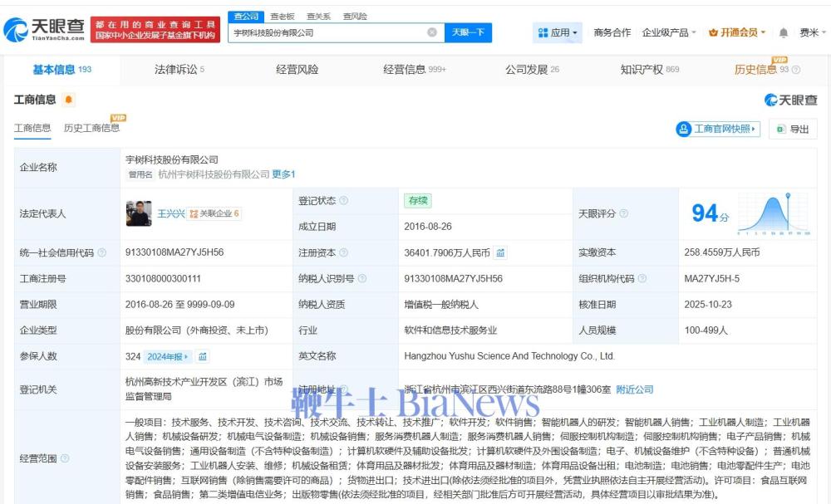This screenshot has height=504, width=831.
Task: Click the paid-in capital 258.4559万人民币
Action: click(x=722, y=252)
